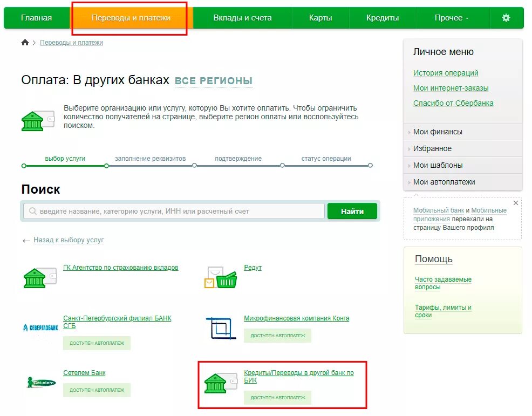Click the back arrow before Назад к выбору услуг

point(26,241)
